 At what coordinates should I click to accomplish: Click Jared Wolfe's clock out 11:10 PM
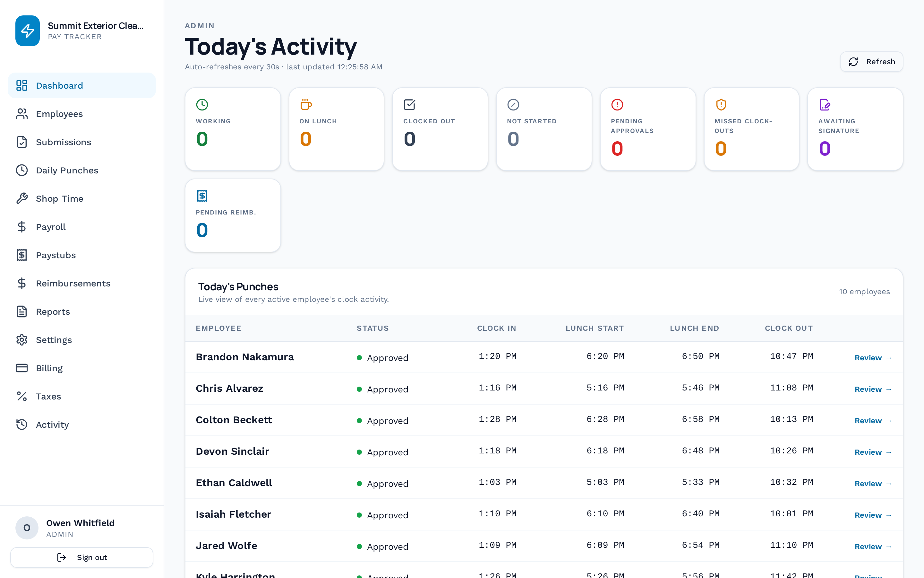[x=791, y=545]
